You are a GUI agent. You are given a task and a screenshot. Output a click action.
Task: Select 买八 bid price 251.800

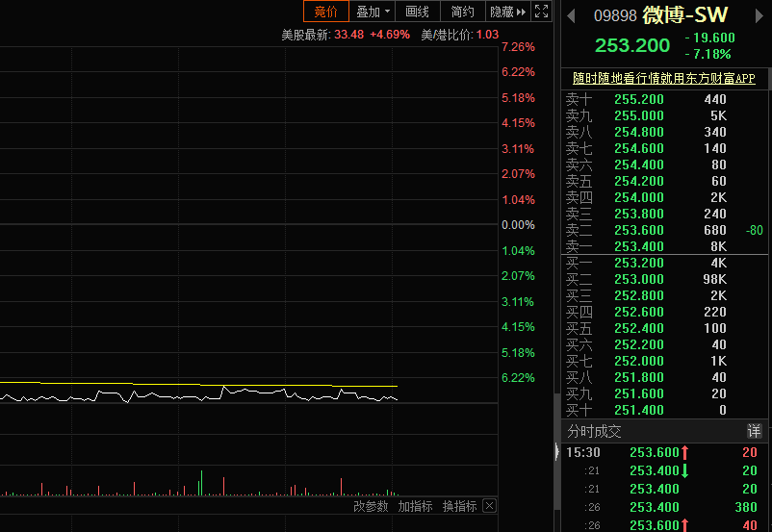(639, 377)
